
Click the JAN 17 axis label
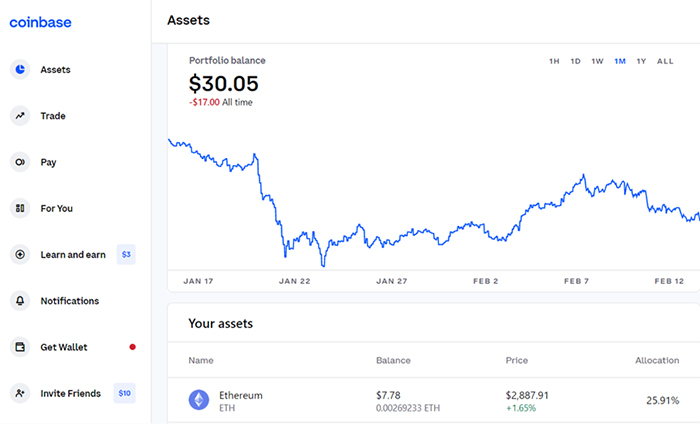pyautogui.click(x=198, y=281)
